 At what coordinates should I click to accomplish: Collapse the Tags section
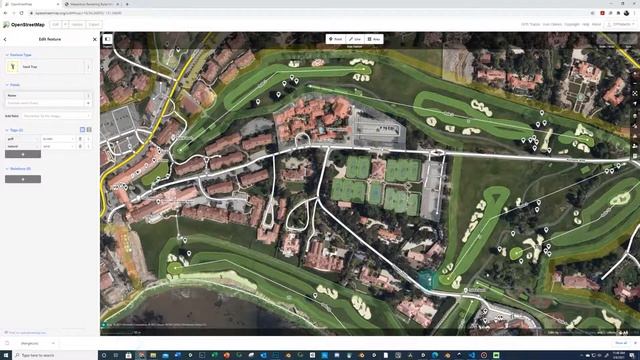click(14, 130)
